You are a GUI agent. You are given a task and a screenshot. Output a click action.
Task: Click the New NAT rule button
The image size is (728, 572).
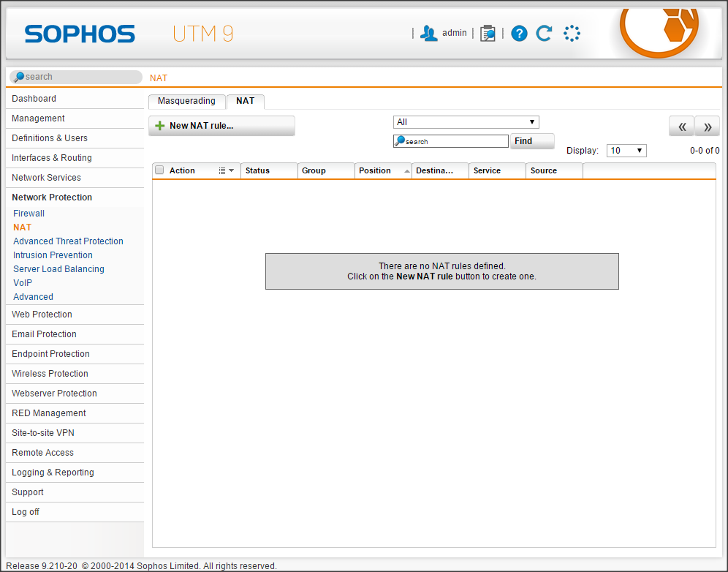(x=221, y=126)
